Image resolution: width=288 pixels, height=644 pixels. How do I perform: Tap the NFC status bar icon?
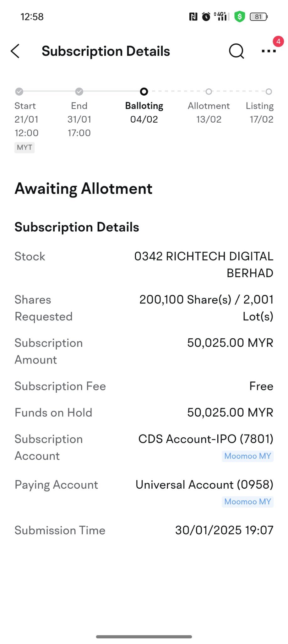click(193, 17)
